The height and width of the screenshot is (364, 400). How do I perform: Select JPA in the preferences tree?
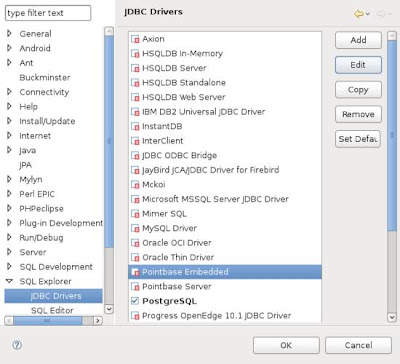25,165
